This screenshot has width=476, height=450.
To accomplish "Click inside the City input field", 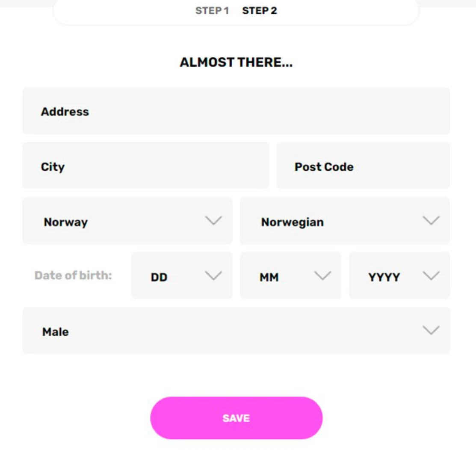I will click(x=145, y=166).
